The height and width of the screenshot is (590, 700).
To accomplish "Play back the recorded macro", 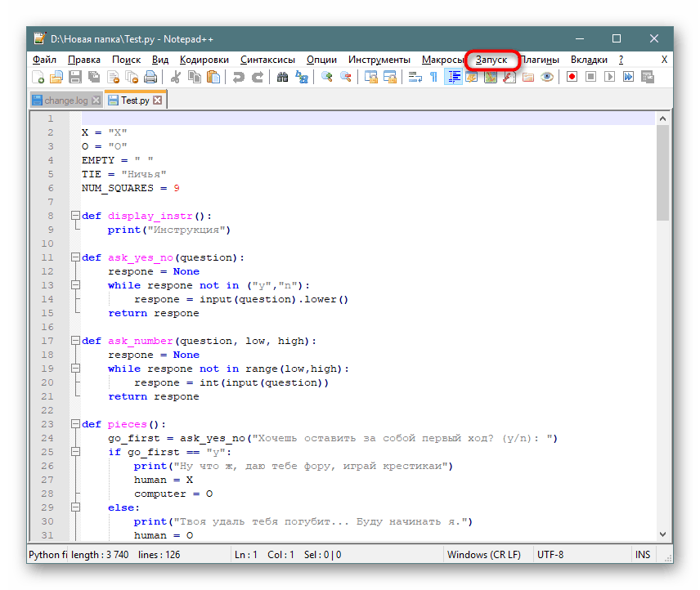I will pyautogui.click(x=609, y=77).
